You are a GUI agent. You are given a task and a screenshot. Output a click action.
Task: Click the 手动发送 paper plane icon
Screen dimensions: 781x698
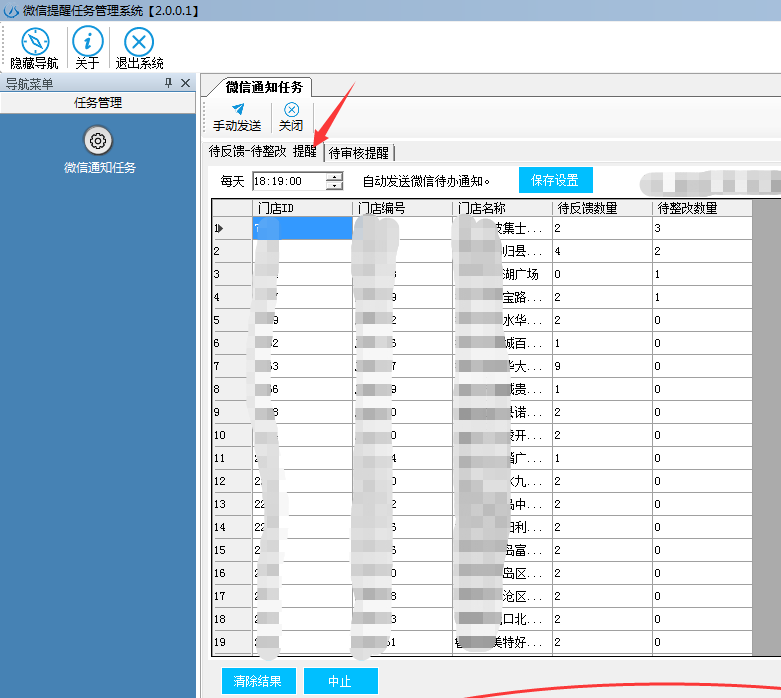[237, 109]
